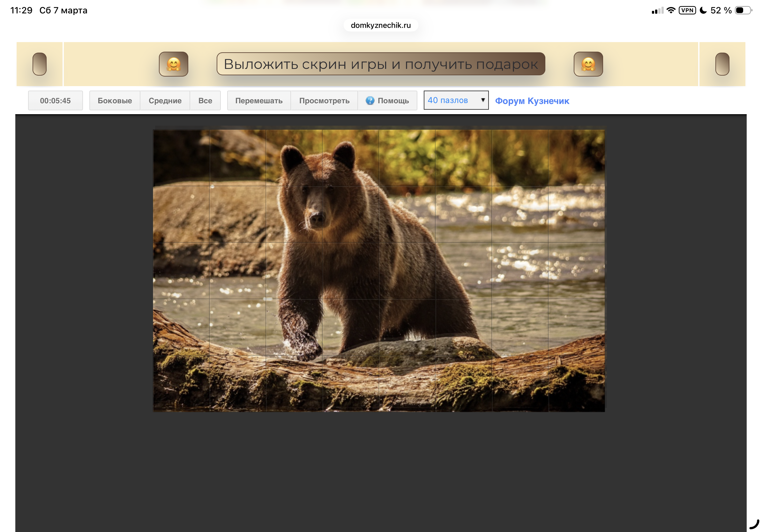Viewport: 762px width, 532px height.
Task: Select the Средние pieces filter
Action: tap(165, 100)
